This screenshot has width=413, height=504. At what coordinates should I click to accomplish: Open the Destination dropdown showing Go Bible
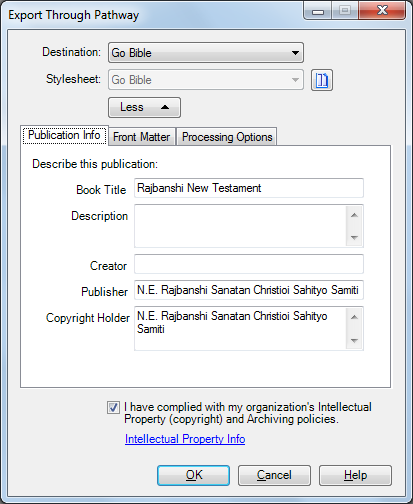coord(206,53)
